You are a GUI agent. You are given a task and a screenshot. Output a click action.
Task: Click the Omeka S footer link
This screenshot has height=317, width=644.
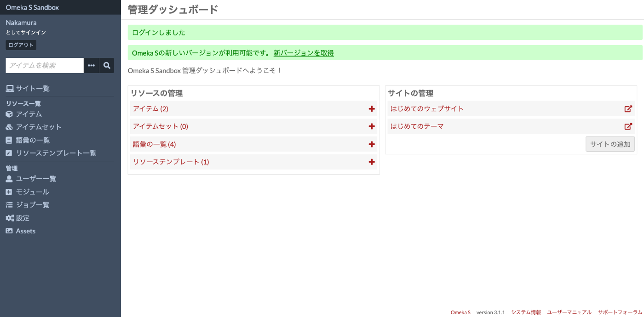tap(460, 312)
